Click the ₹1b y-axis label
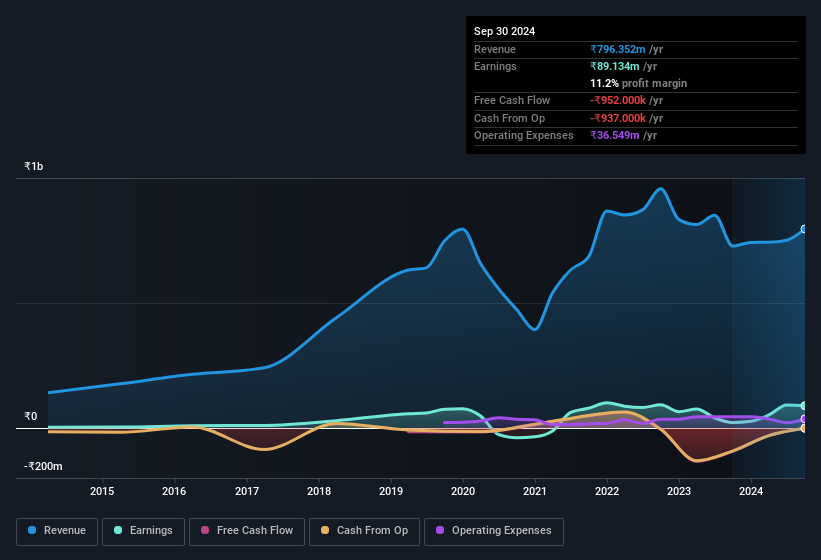Viewport: 821px width, 560px height. (34, 166)
